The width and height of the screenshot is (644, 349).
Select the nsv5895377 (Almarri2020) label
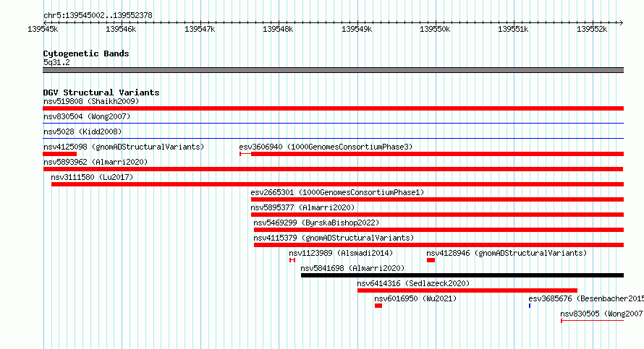click(x=302, y=207)
